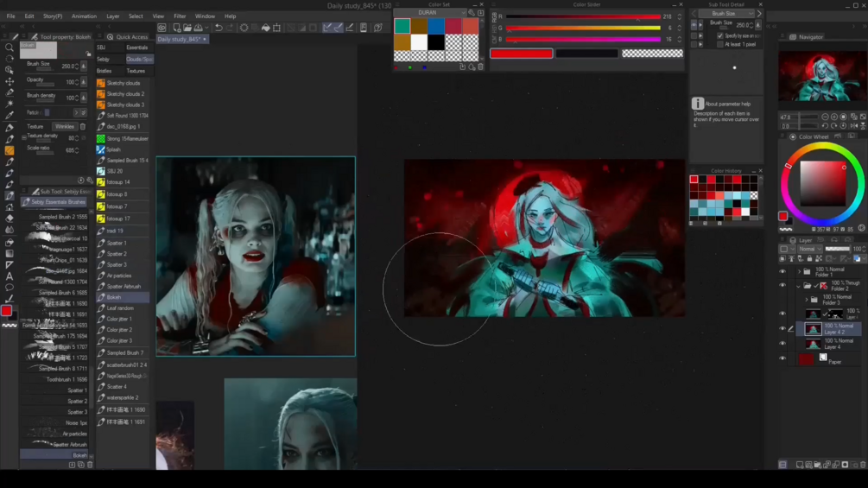Viewport: 868px width, 488px height.
Task: Hide the Folder 1 layer
Action: pyautogui.click(x=782, y=272)
